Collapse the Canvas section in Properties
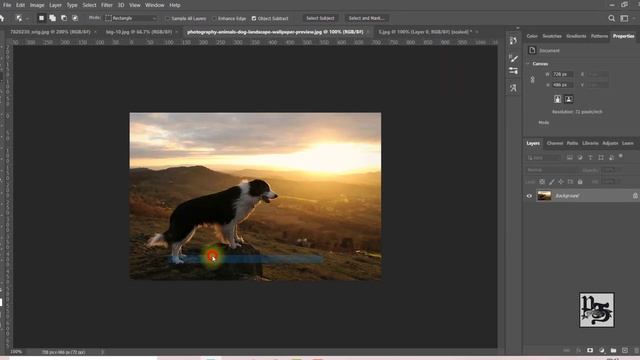The width and height of the screenshot is (640, 360). [528, 64]
